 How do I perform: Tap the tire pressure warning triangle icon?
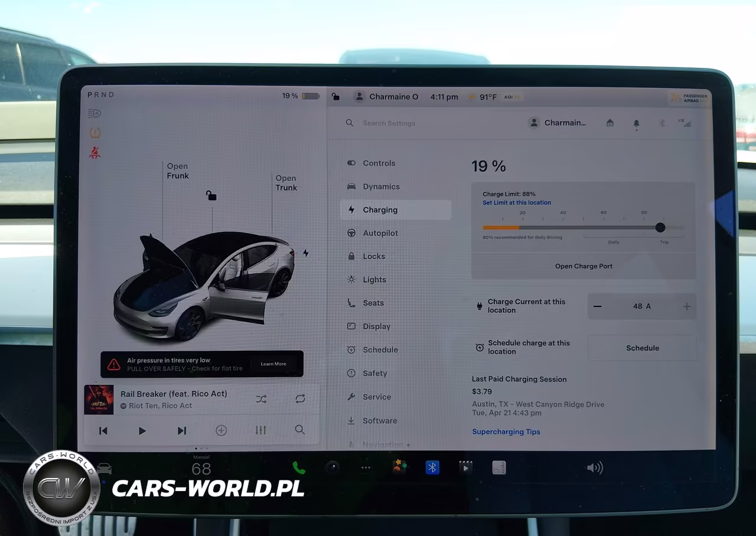coord(114,365)
